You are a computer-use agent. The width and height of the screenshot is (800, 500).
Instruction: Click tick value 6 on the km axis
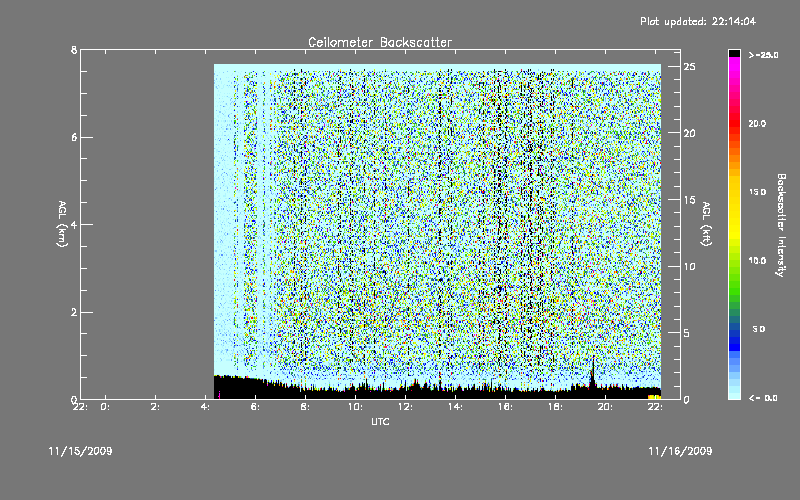74,137
